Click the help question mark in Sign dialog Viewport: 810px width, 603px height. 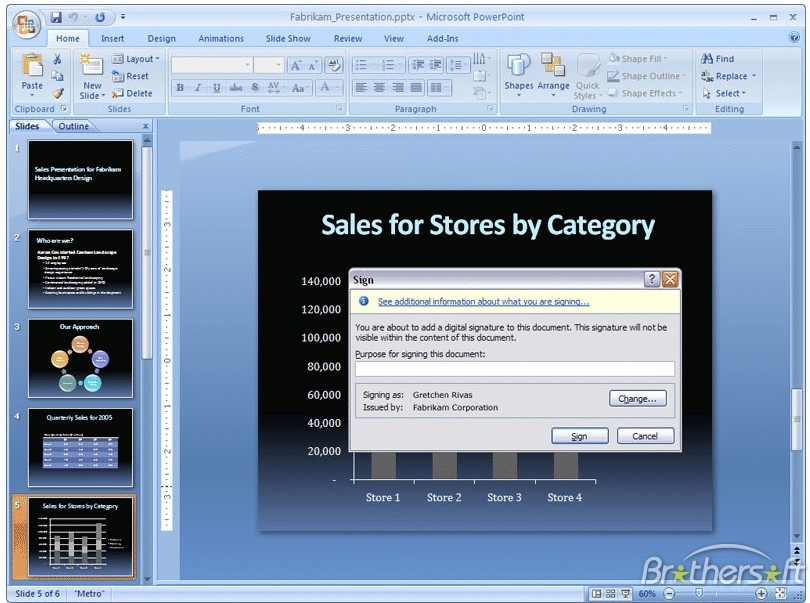tap(651, 280)
